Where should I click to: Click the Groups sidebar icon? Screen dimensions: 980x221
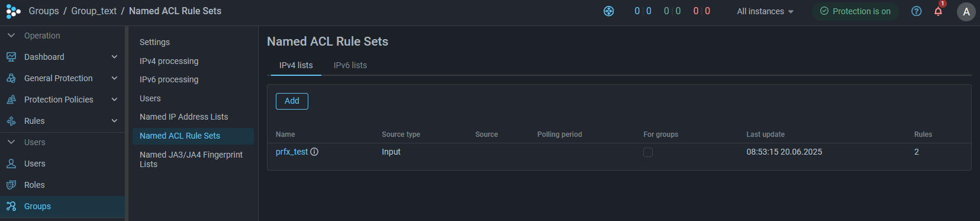(x=11, y=206)
